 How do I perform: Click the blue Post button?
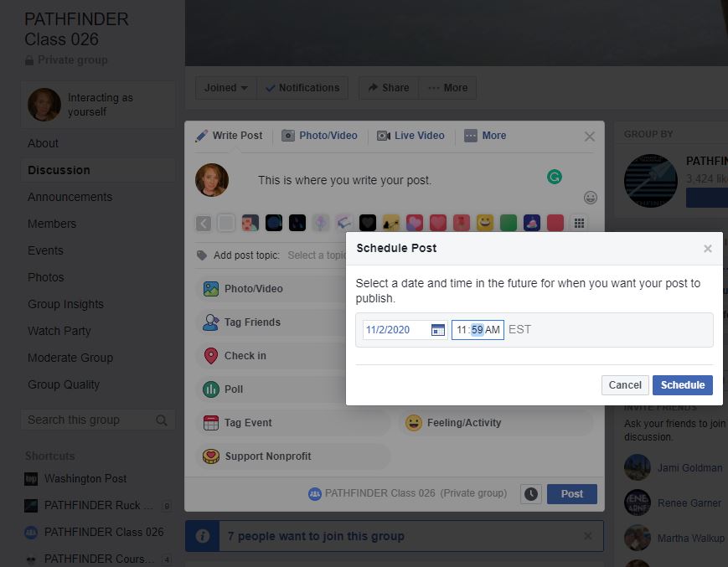pos(571,493)
